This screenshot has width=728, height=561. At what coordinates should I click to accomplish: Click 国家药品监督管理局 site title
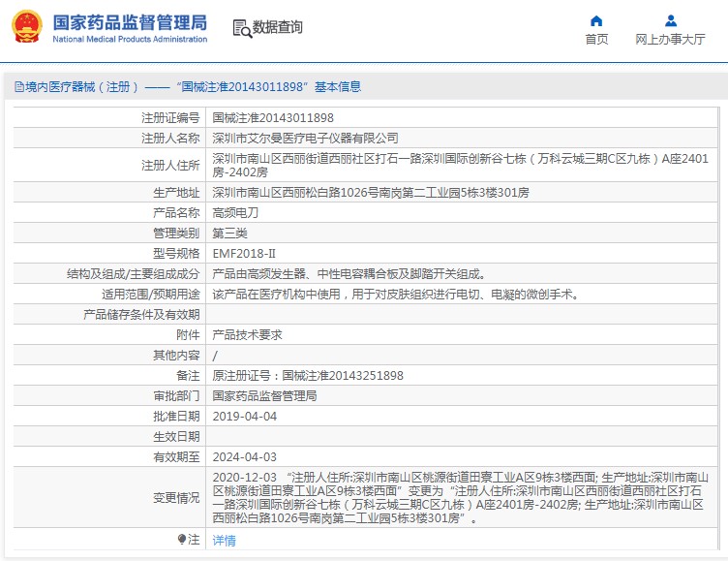coord(130,22)
